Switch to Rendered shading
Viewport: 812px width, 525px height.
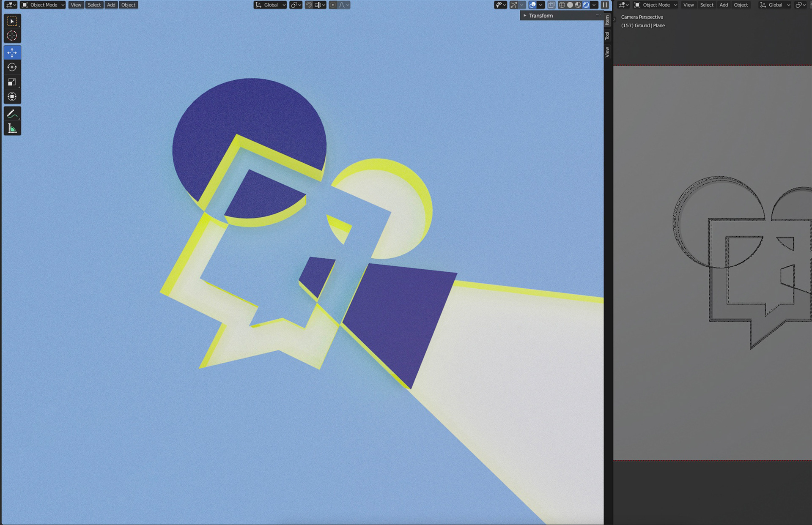[586, 5]
